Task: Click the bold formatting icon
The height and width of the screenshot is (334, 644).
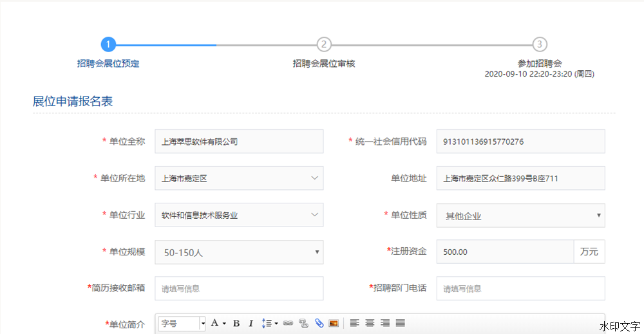Action: pos(236,323)
